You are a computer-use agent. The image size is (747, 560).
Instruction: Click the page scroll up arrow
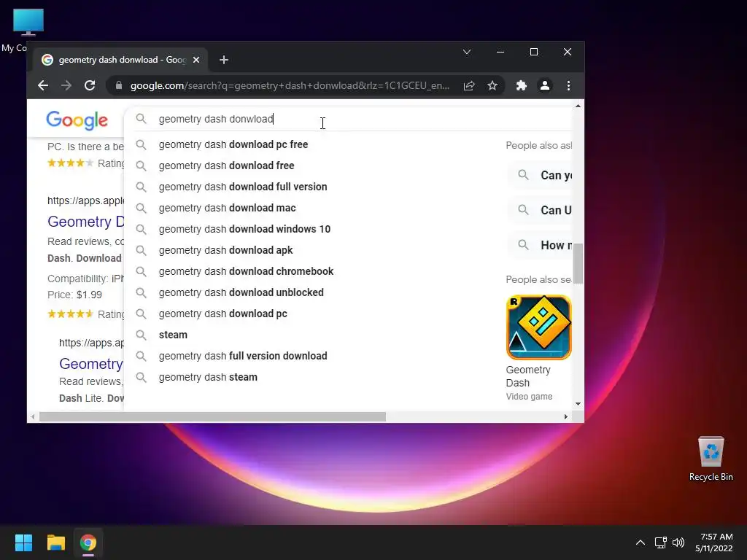pos(578,106)
